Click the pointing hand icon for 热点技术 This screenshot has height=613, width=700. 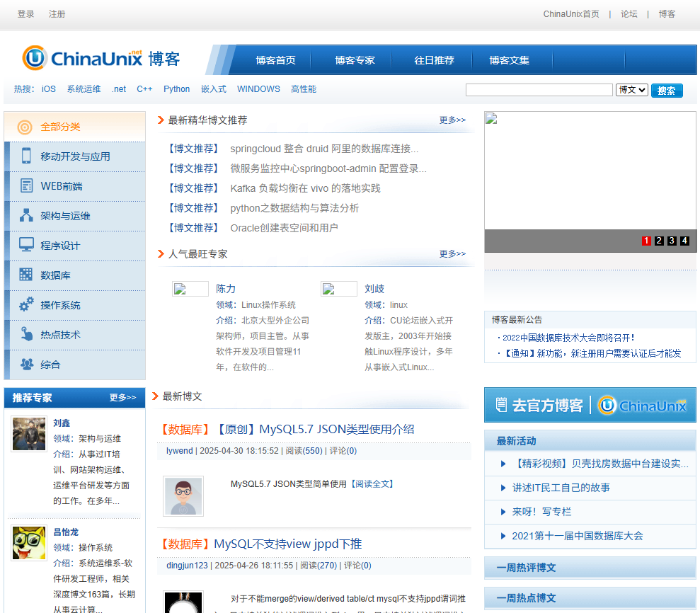pyautogui.click(x=27, y=334)
